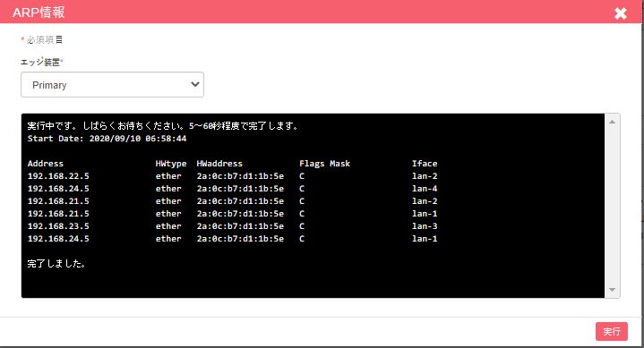Click the lan-3 interface entry
Viewport: 644px width, 348px height.
click(x=425, y=226)
